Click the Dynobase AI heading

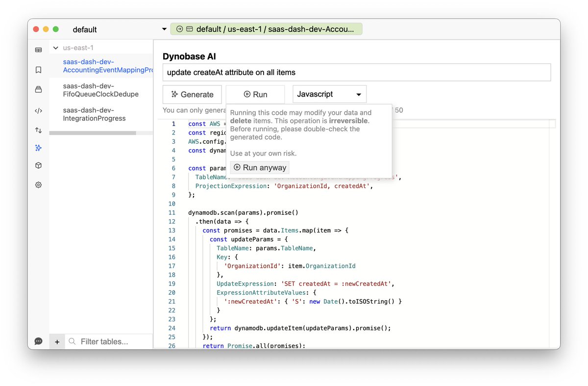click(189, 56)
